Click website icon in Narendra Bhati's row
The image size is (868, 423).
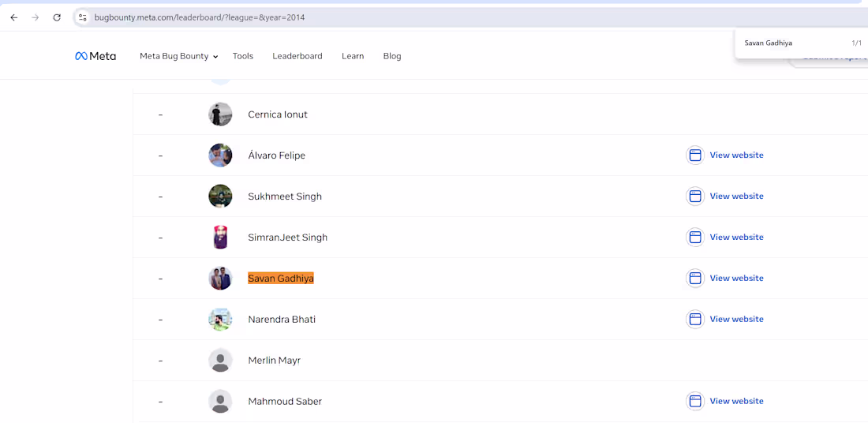click(694, 319)
